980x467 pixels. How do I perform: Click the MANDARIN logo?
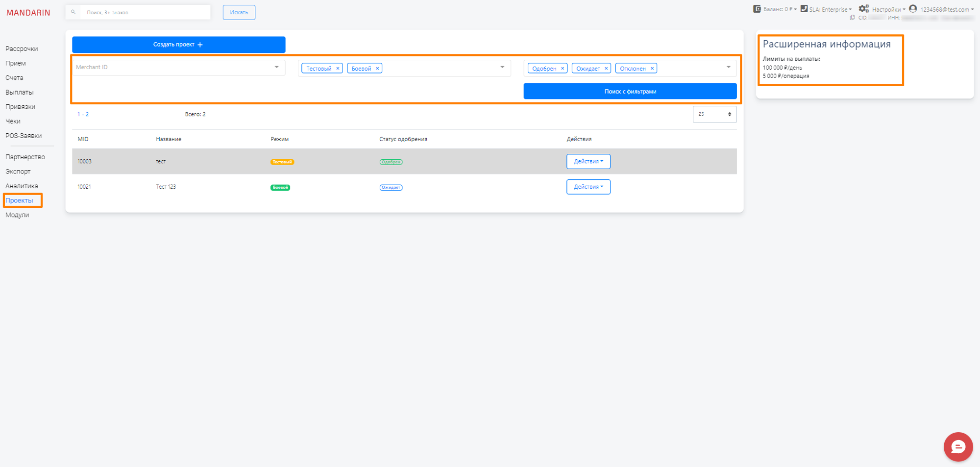(28, 12)
